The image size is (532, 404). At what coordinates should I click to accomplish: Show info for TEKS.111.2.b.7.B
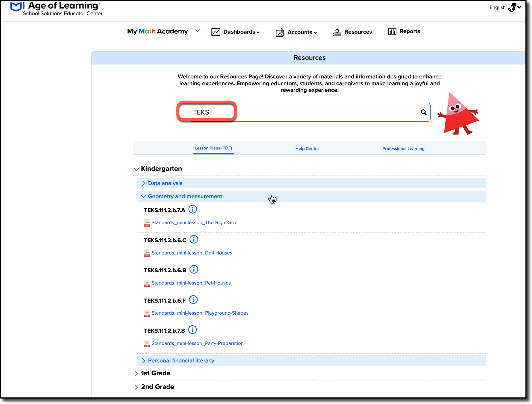193,330
